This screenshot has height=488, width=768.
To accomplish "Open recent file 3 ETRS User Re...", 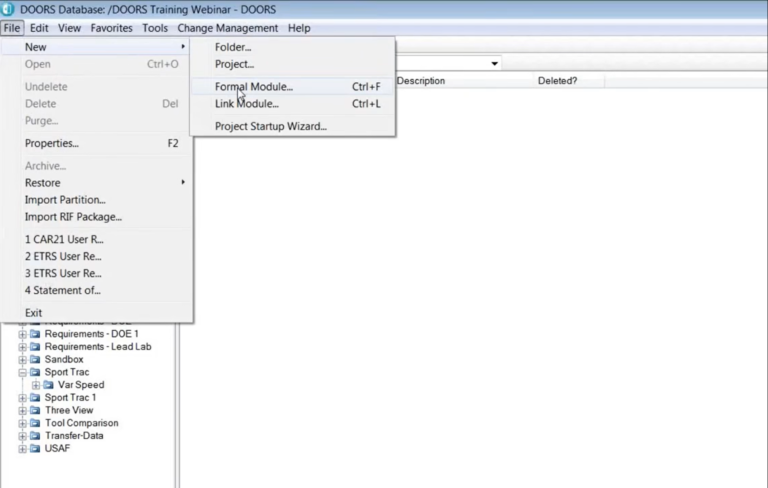I will [x=96, y=273].
